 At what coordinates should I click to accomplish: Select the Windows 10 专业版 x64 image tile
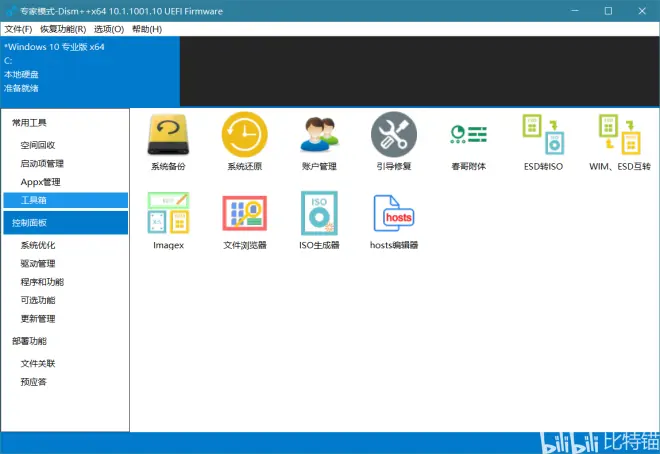(x=90, y=68)
